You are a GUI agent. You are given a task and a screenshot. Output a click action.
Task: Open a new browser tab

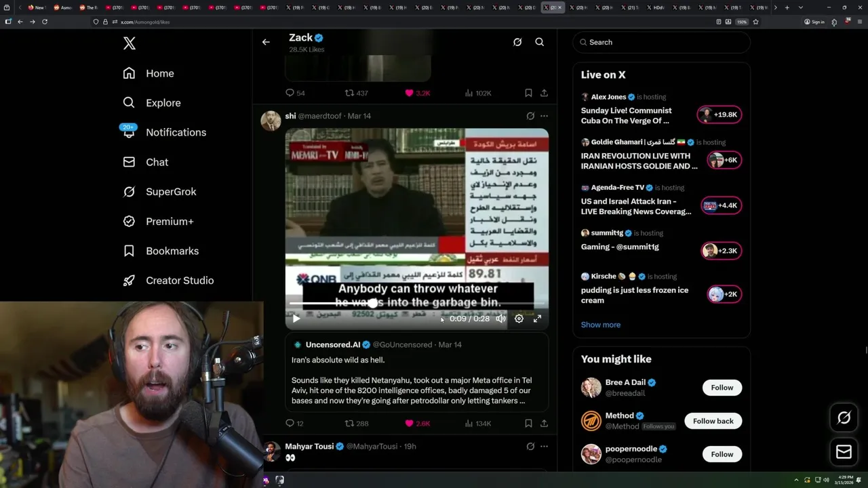(787, 7)
